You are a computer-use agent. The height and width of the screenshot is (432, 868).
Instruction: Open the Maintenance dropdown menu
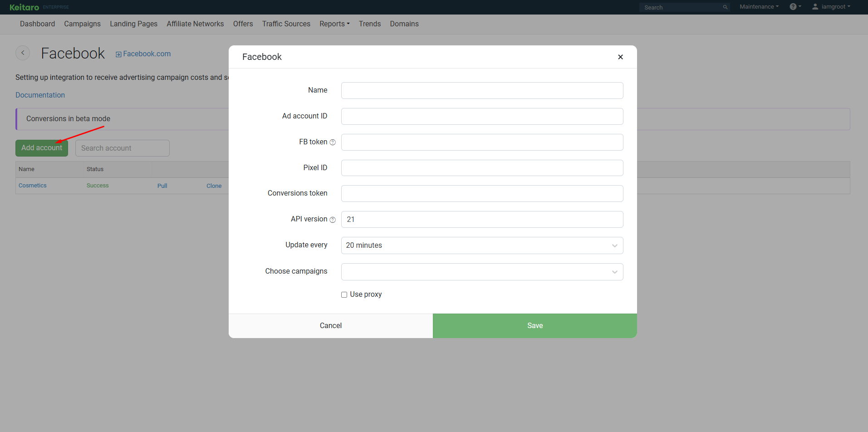point(759,7)
